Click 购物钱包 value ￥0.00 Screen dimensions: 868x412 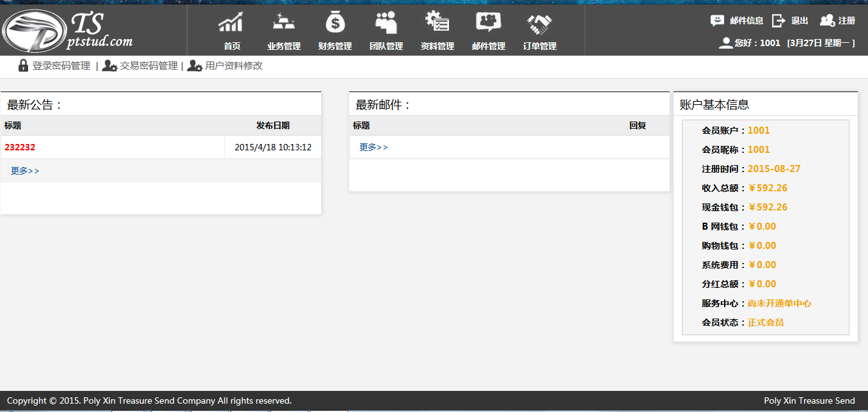762,246
